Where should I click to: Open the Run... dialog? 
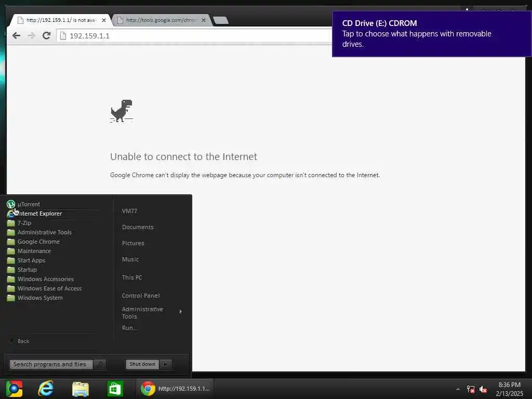click(x=129, y=328)
